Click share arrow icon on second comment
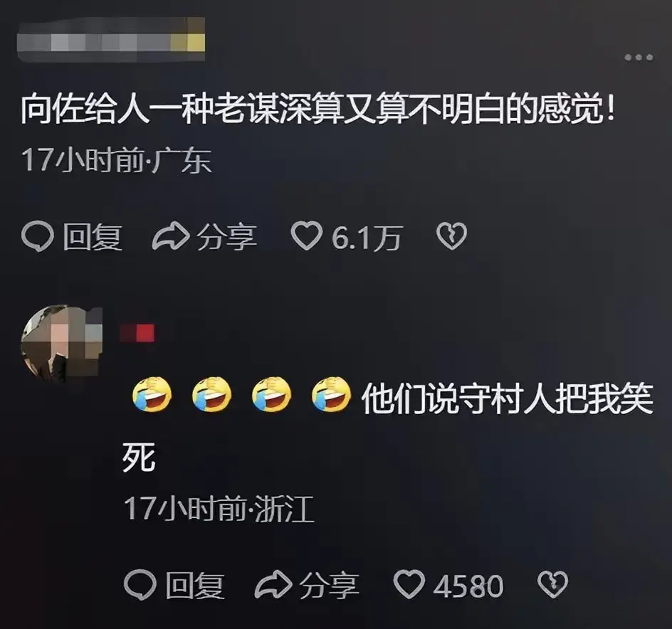The width and height of the screenshot is (672, 629). 273,585
